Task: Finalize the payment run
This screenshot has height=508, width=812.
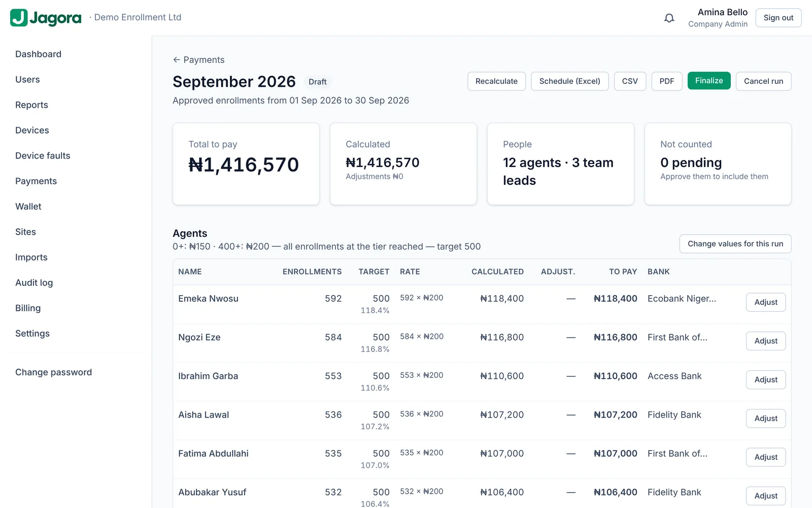Action: 709,81
